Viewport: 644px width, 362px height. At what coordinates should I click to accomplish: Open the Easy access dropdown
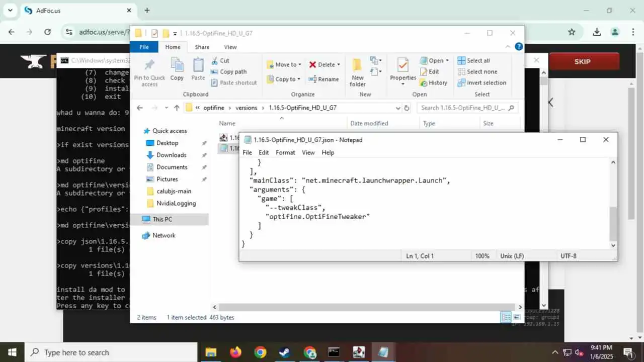coord(376,72)
